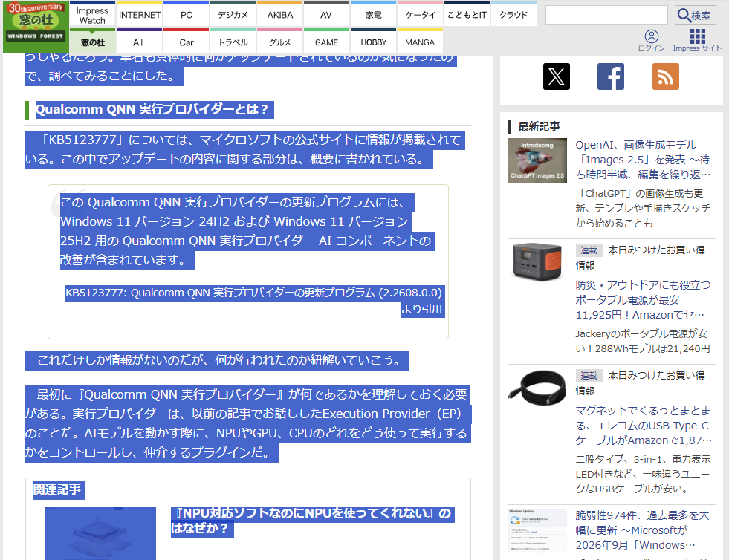Click the Jackery power station thumbnail

[x=537, y=262]
